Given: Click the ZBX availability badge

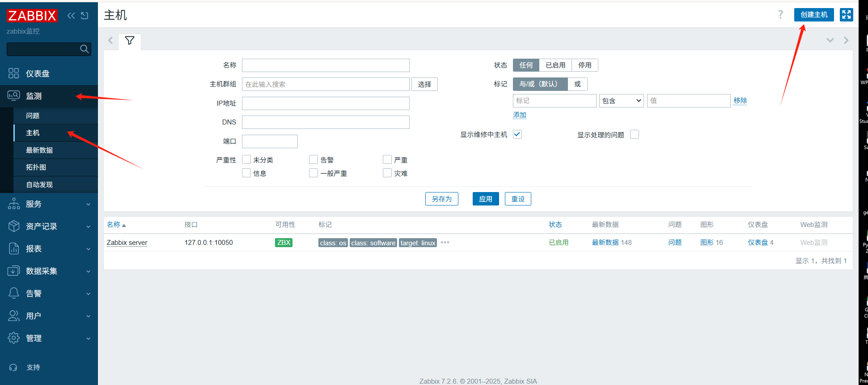Looking at the screenshot, I should [x=284, y=243].
